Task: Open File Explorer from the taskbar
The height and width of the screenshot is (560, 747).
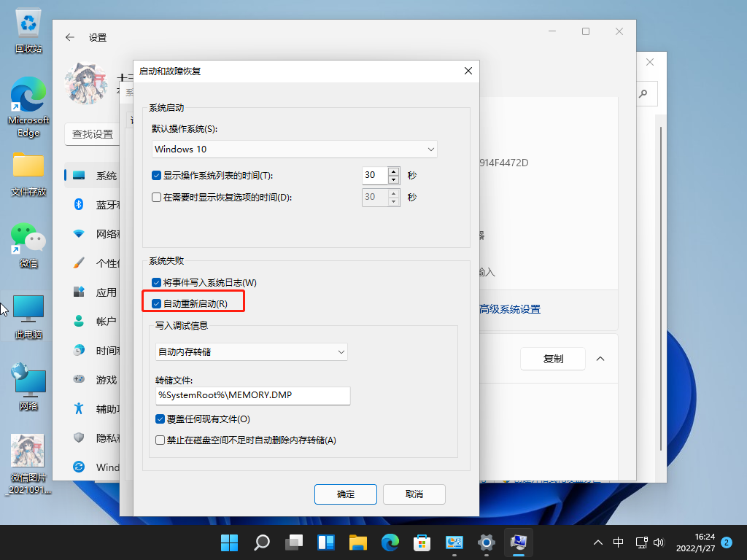Action: [x=357, y=542]
